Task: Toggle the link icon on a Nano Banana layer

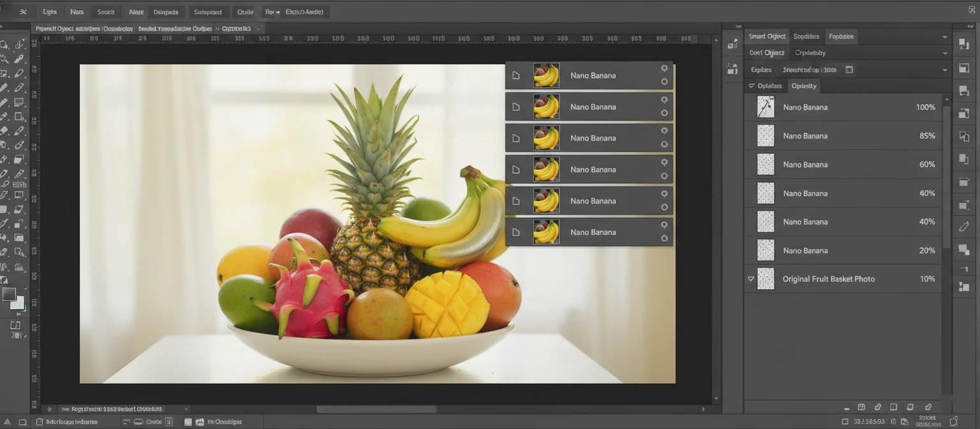Action: [x=664, y=83]
